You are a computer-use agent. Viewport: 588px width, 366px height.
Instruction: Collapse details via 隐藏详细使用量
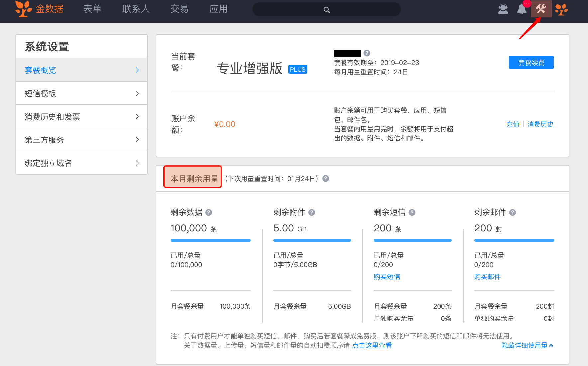[x=527, y=345]
